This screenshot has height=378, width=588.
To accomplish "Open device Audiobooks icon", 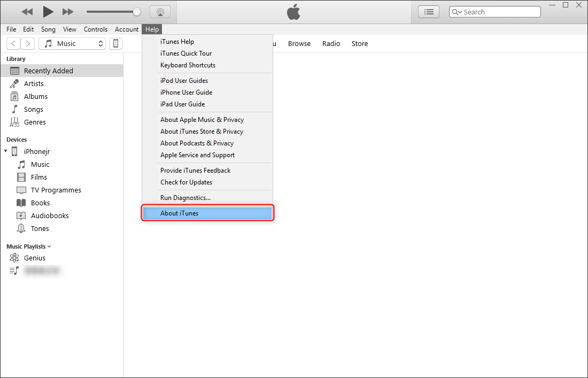I will [x=21, y=215].
